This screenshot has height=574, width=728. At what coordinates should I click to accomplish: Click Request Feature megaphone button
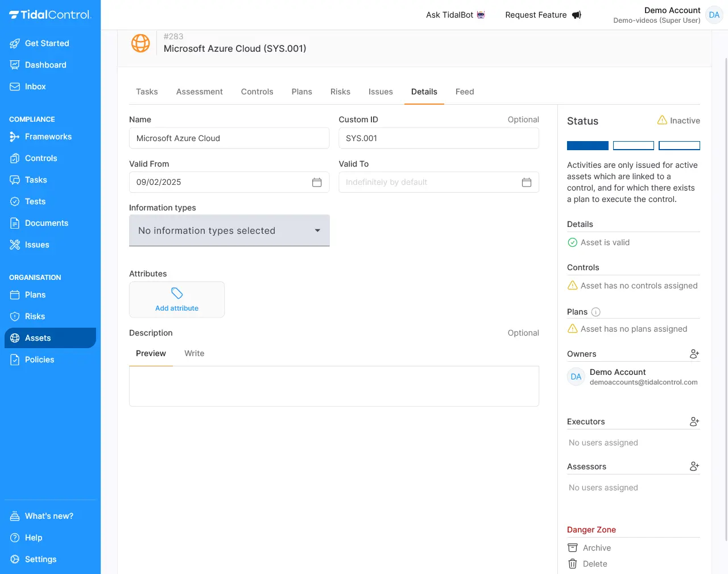[543, 15]
